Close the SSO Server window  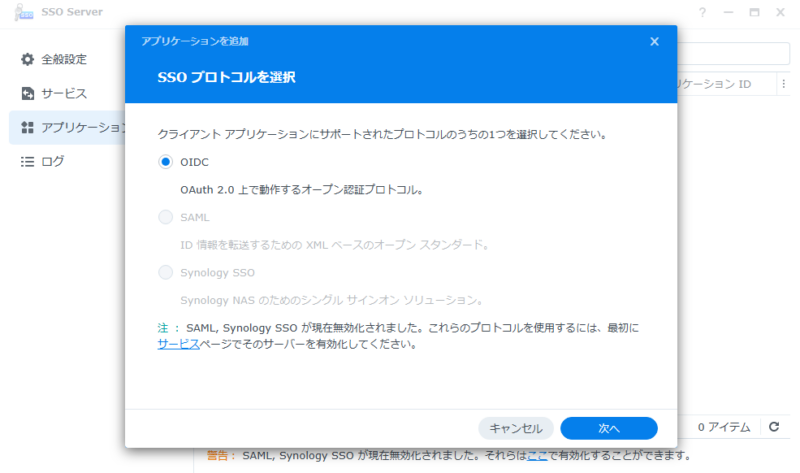780,12
